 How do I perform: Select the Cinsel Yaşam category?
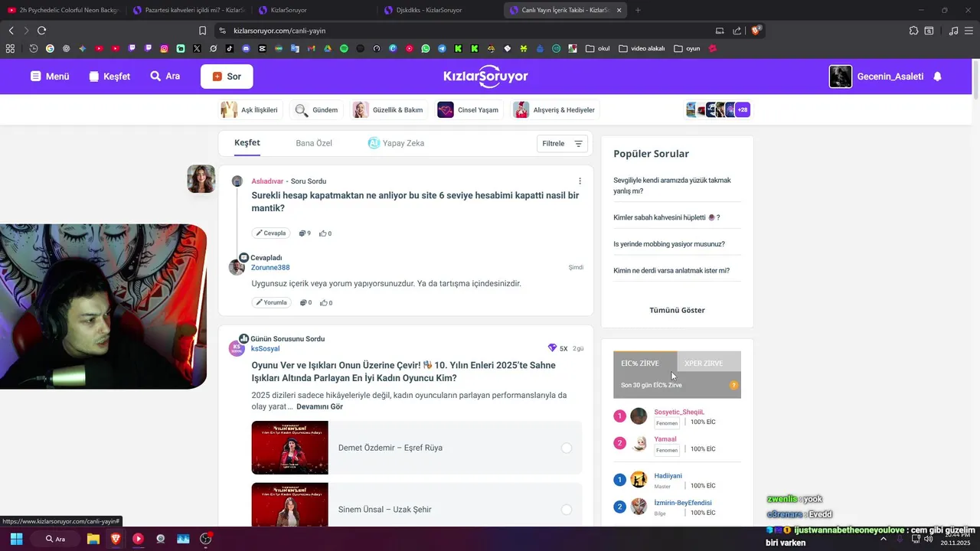point(469,110)
